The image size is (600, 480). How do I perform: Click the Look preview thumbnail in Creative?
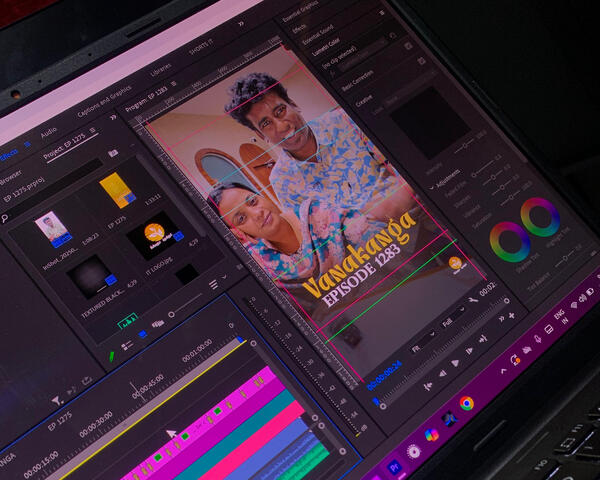(430, 122)
